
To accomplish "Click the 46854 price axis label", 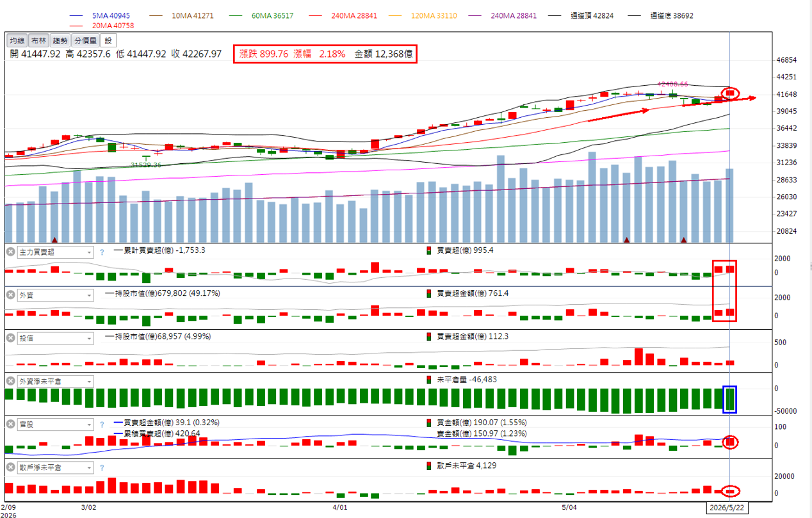I will (x=785, y=60).
